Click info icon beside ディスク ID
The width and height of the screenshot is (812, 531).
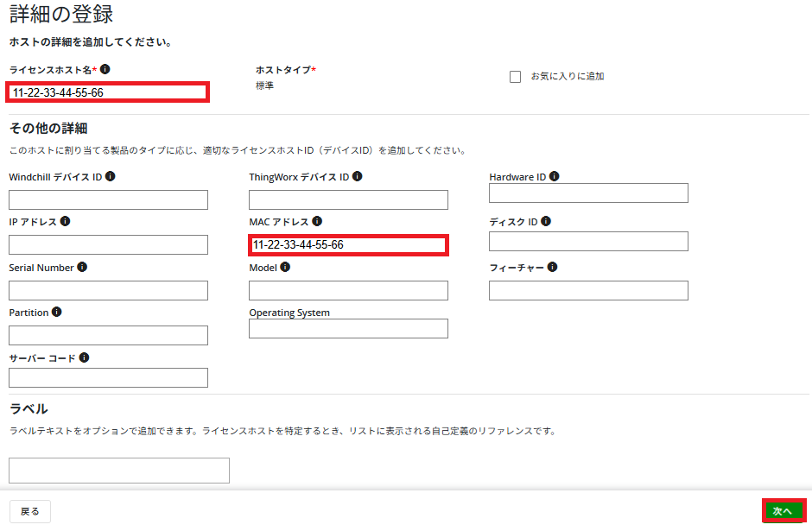click(546, 222)
